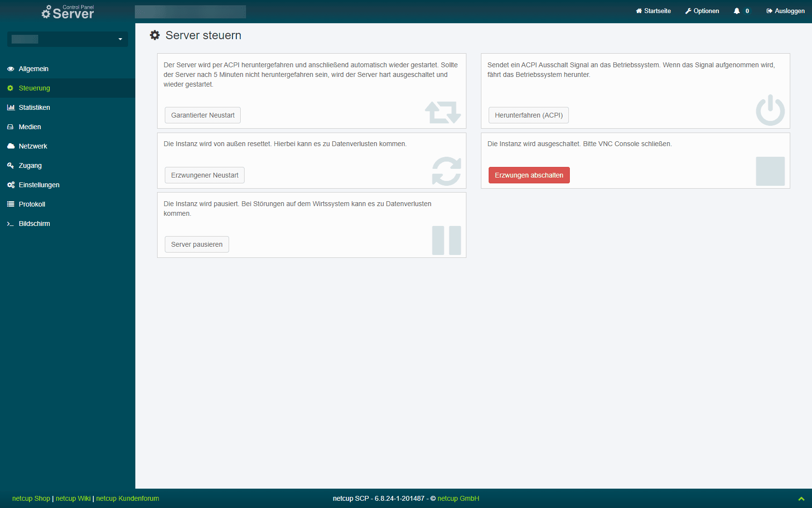This screenshot has height=508, width=812.
Task: Click the gear icon beside Server steuern
Action: (155, 35)
